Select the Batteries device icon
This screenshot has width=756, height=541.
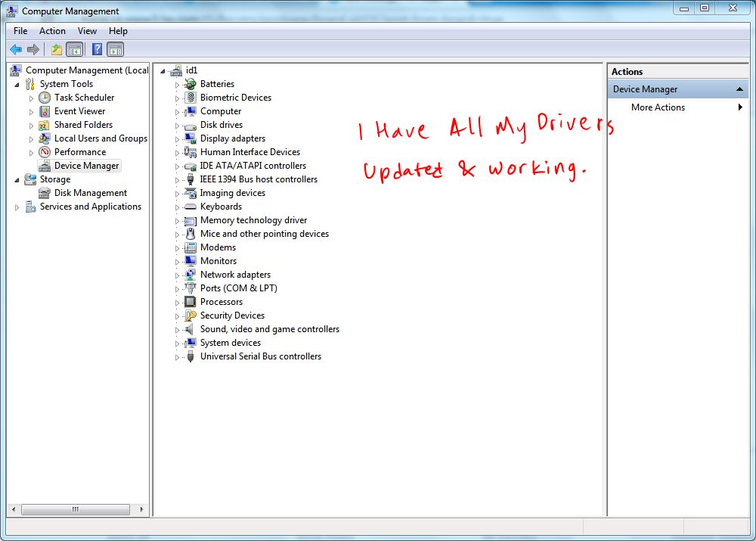click(x=191, y=84)
